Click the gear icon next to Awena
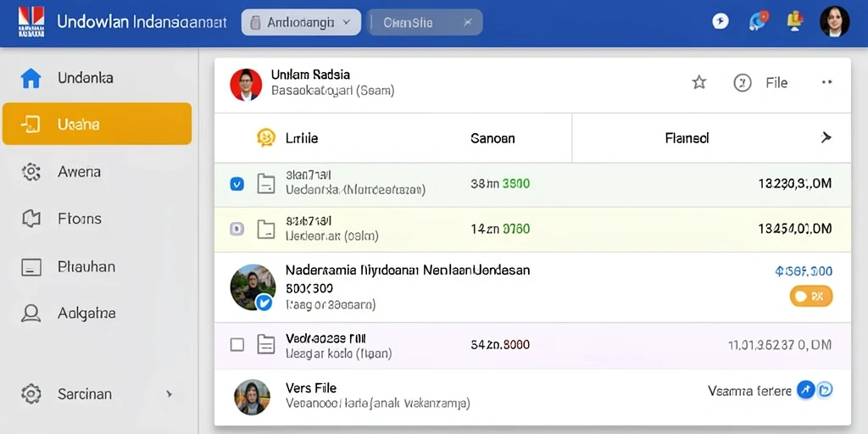 31,172
